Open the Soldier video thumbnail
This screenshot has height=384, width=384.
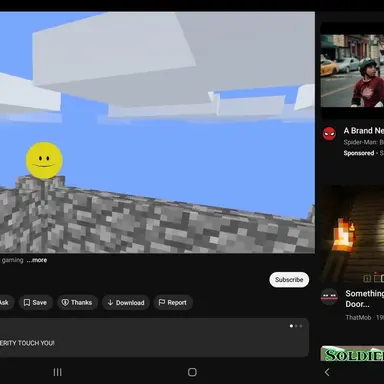[352, 353]
